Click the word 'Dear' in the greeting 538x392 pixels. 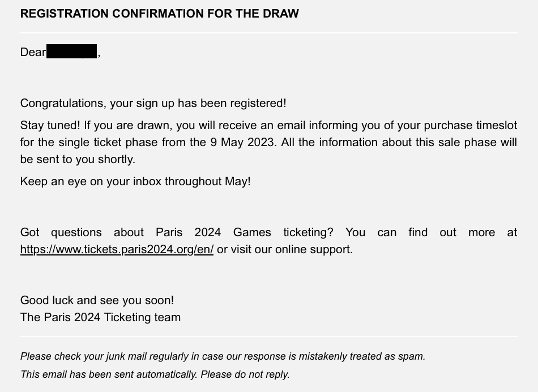tap(33, 52)
